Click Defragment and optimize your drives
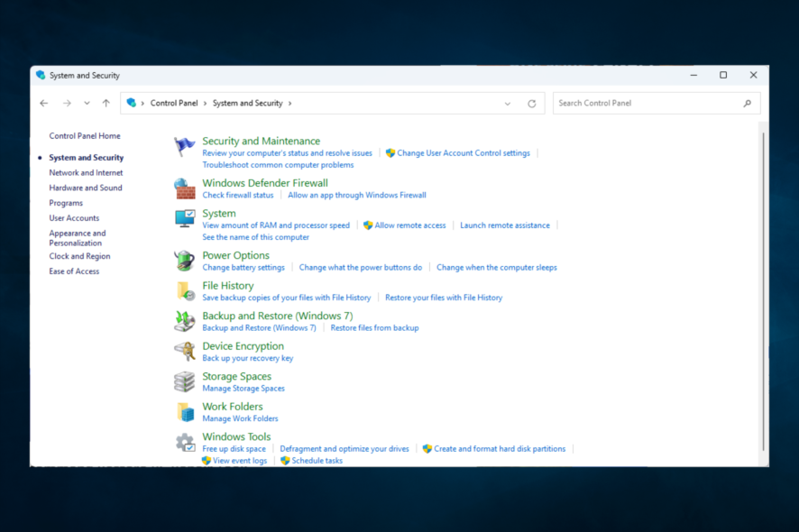The height and width of the screenshot is (532, 799). coord(344,449)
